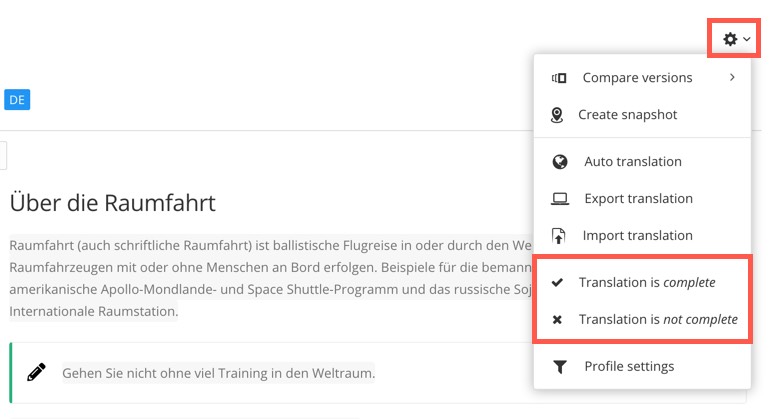Click the X icon for not complete
Image resolution: width=777 pixels, height=419 pixels.
(x=557, y=320)
